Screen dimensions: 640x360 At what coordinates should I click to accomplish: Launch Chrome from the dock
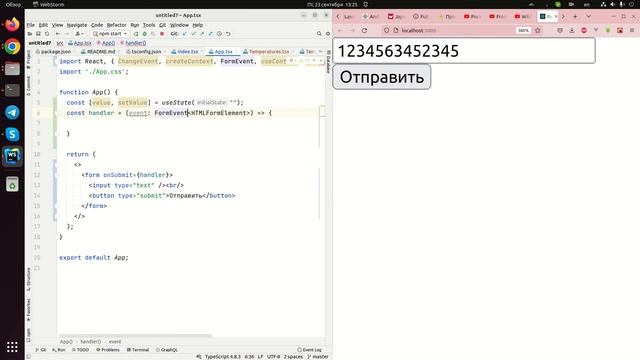pyautogui.click(x=12, y=47)
